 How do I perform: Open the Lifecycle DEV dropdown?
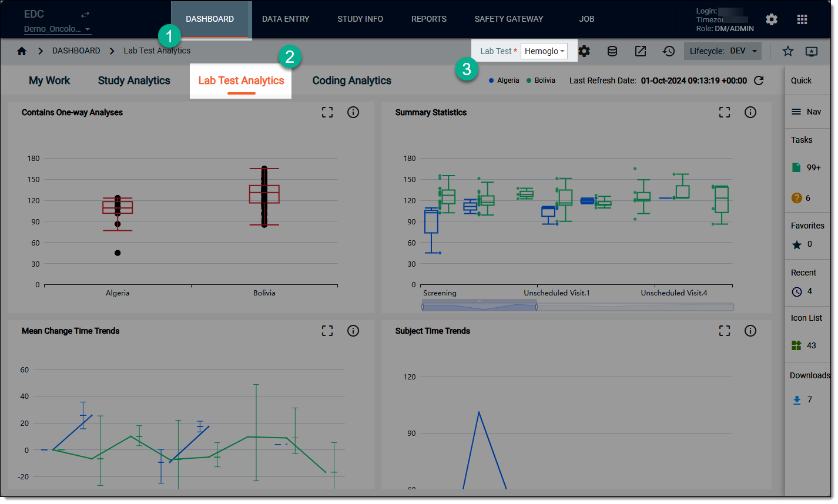(723, 51)
